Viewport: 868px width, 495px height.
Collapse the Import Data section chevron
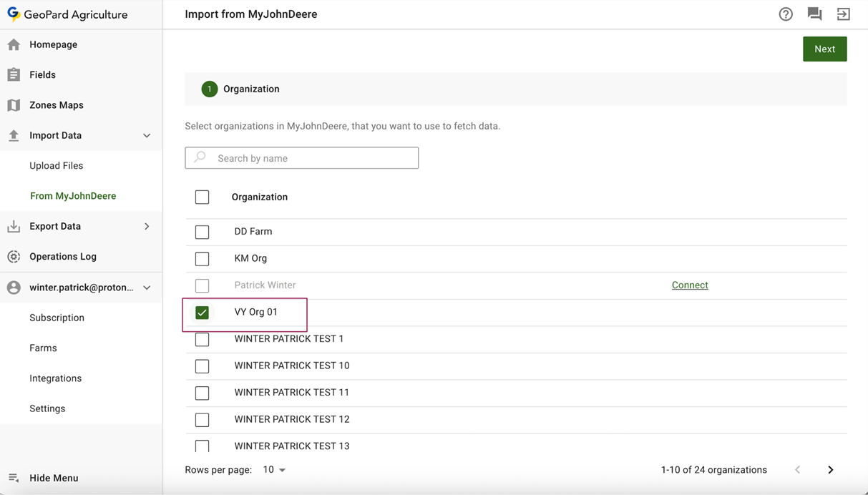(147, 136)
